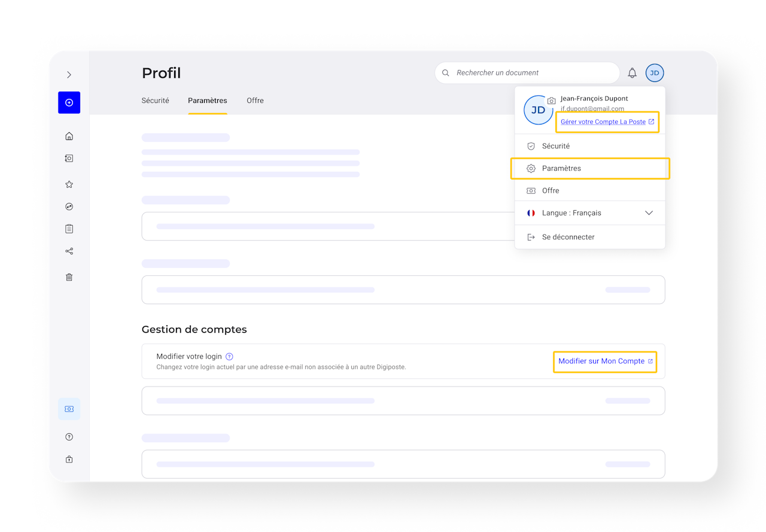Image resolution: width=766 pixels, height=532 pixels.
Task: Open the clipboard icon in sidebar
Action: point(69,229)
